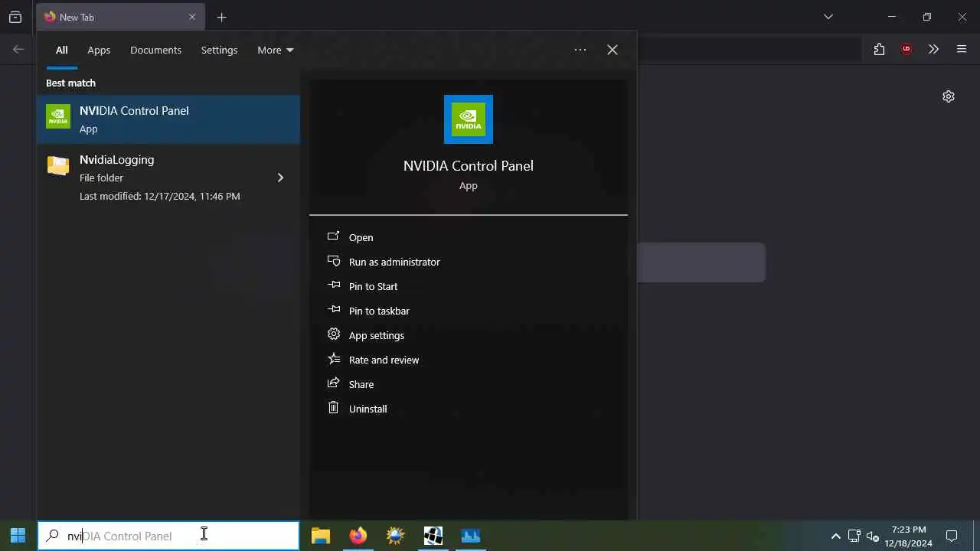Screen dimensions: 980x551
Task: Open the blue app icon on taskbar
Action: click(x=470, y=536)
